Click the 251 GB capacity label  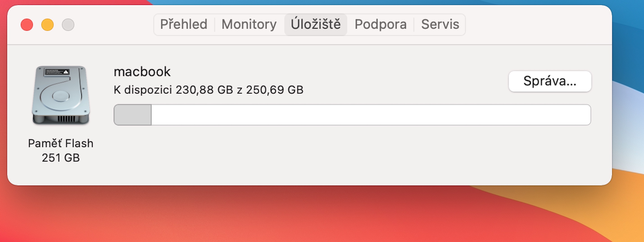[61, 158]
